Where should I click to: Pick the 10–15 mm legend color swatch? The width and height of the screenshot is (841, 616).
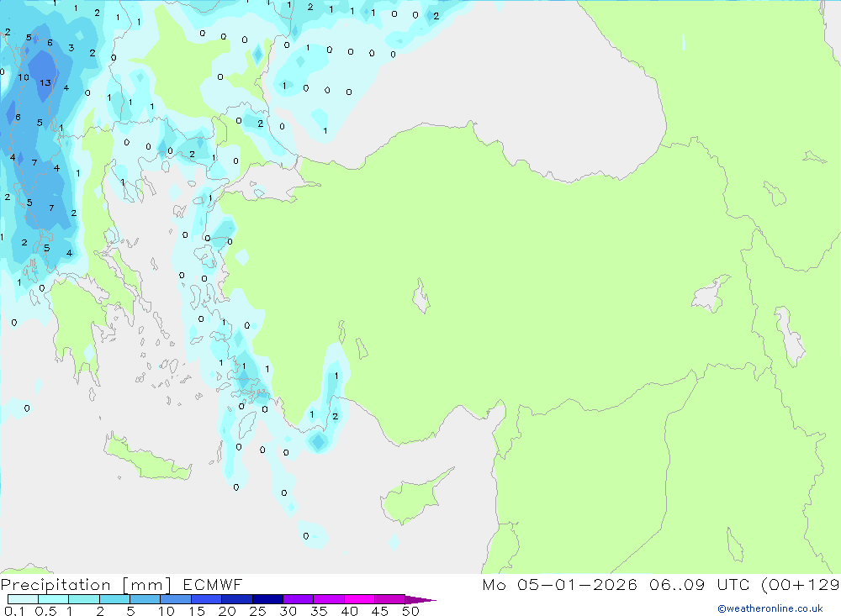[176, 599]
